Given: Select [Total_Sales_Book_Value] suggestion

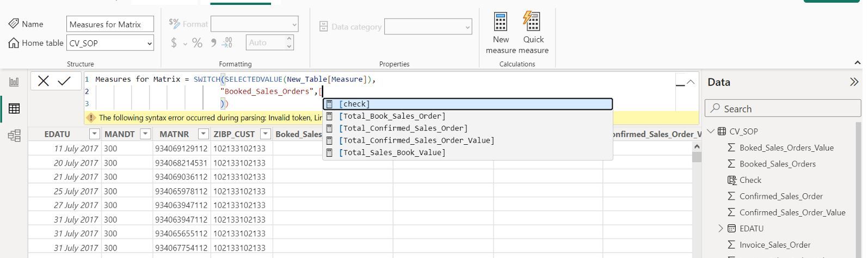Looking at the screenshot, I should [468, 152].
